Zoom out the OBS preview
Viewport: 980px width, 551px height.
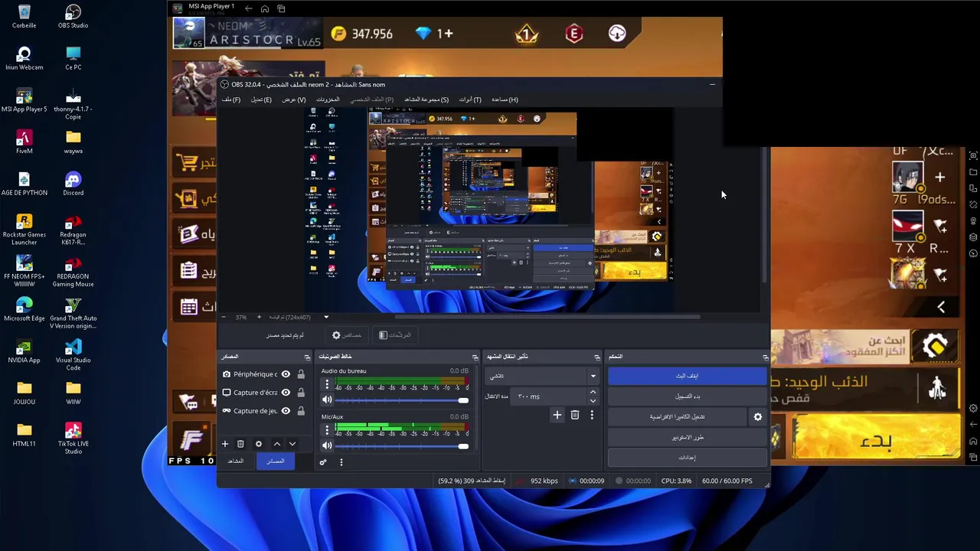point(224,317)
